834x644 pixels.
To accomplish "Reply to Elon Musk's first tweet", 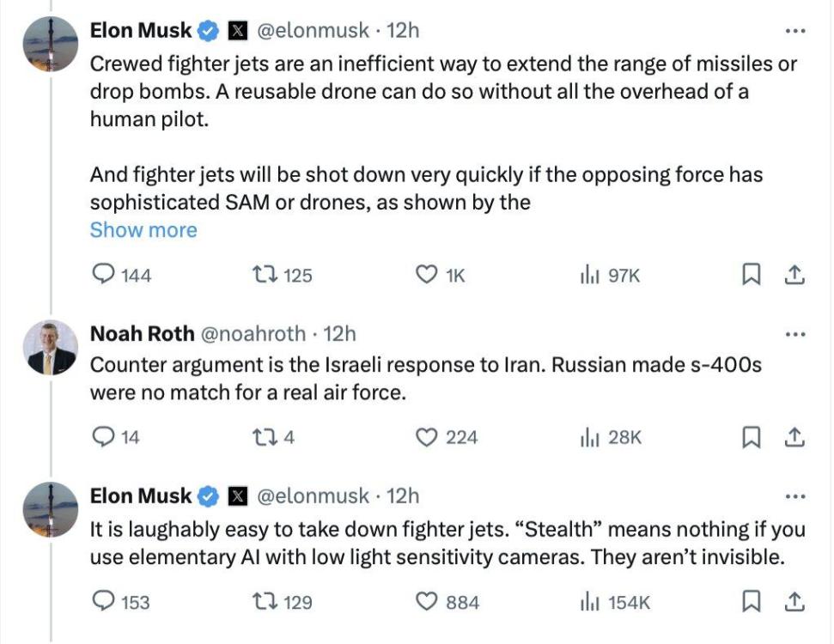I will click(x=103, y=275).
